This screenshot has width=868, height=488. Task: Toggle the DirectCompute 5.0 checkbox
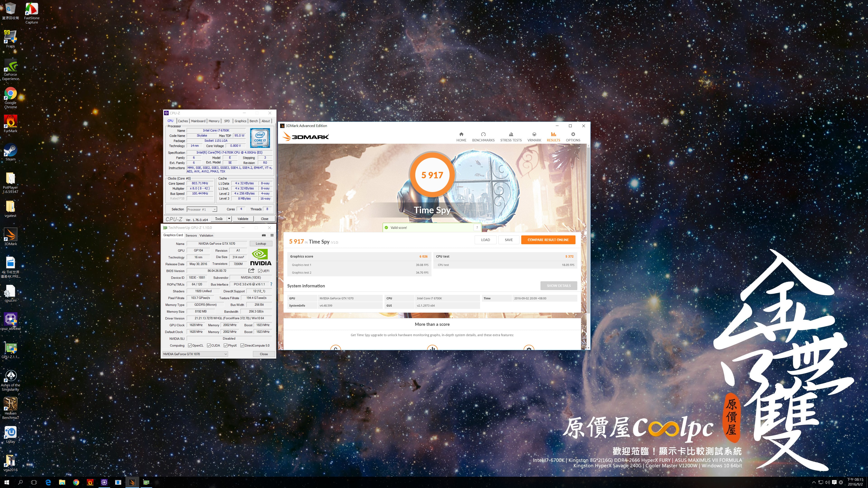242,345
